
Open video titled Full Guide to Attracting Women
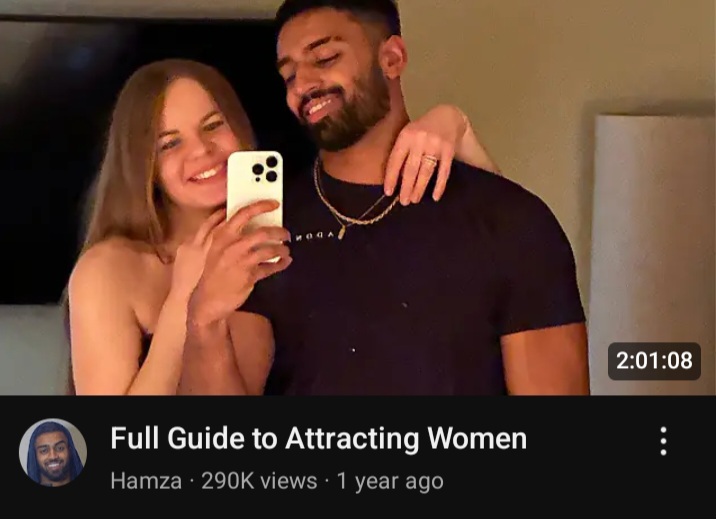point(318,438)
